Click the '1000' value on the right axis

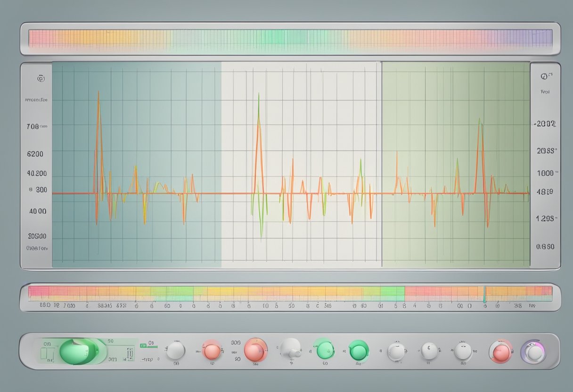[x=545, y=173]
